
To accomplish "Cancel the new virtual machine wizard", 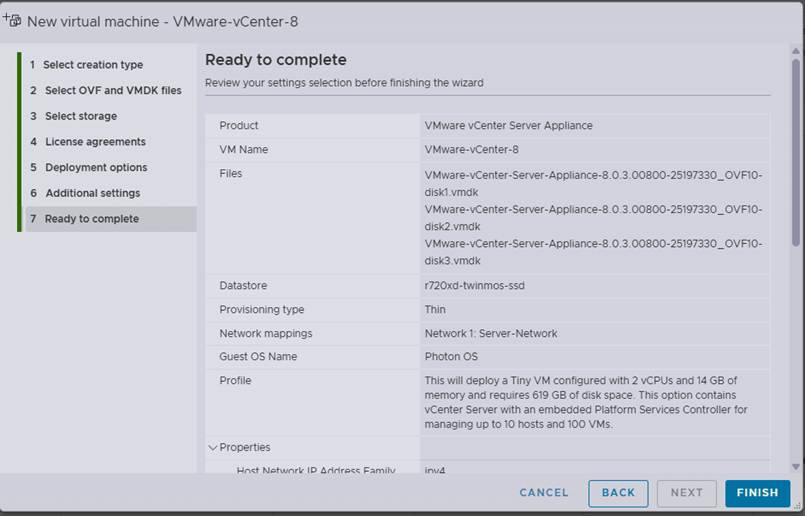I will click(x=544, y=493).
